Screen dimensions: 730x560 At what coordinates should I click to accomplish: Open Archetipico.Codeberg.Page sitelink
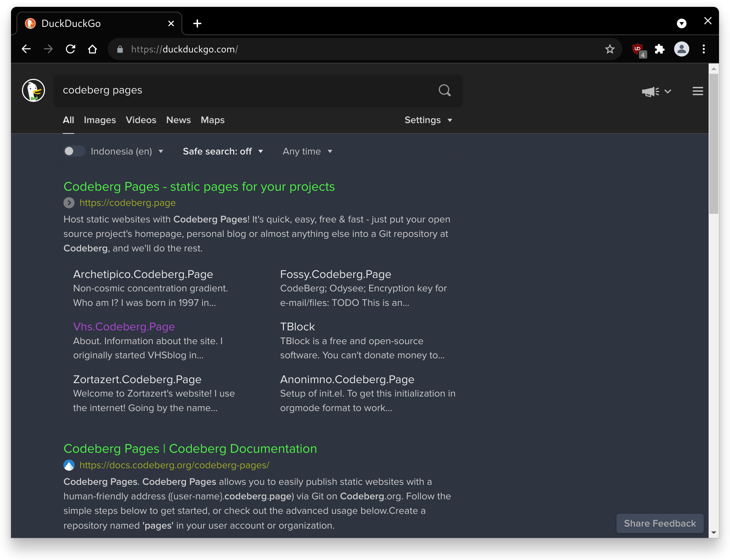click(x=143, y=274)
